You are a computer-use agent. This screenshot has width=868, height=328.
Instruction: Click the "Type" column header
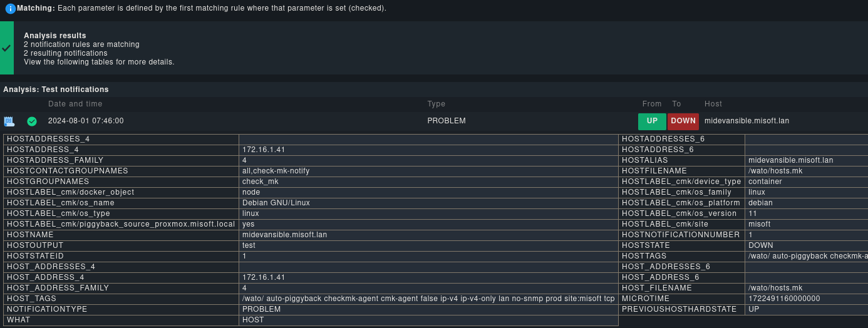(437, 104)
